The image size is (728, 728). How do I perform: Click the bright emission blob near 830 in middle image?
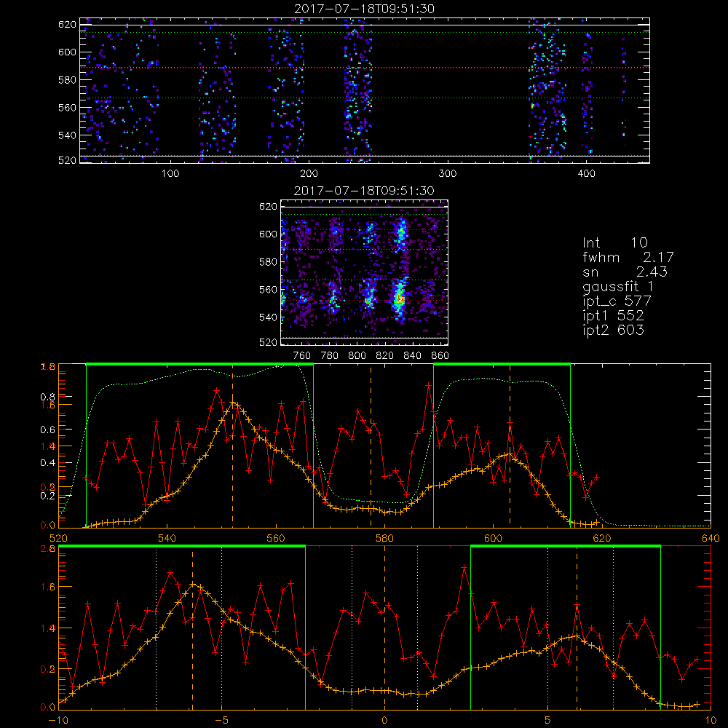pos(399,298)
